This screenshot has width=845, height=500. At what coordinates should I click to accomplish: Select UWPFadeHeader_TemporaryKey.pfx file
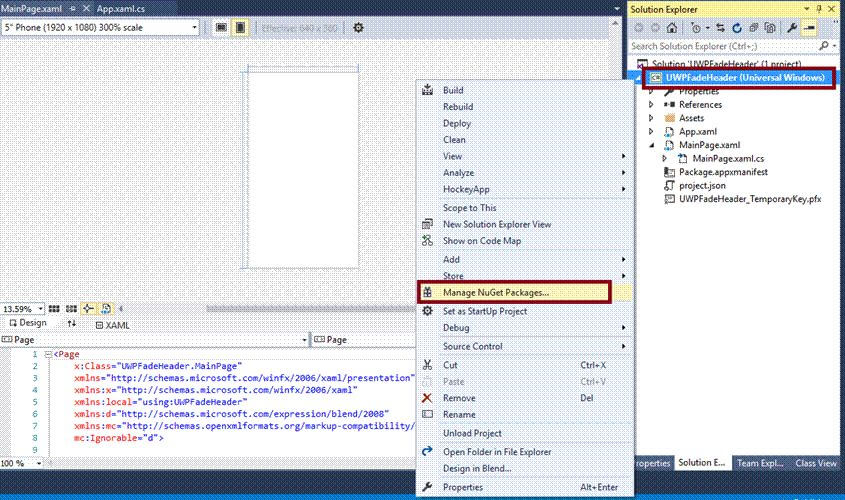750,199
